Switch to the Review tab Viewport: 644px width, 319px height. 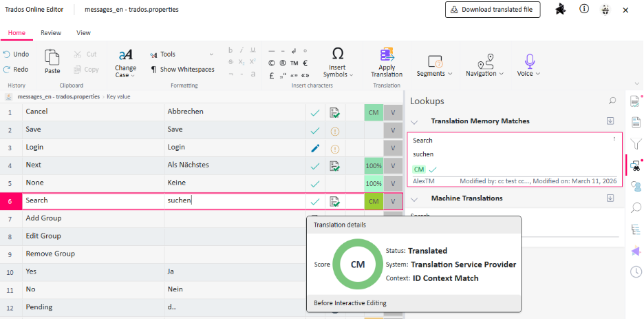click(51, 33)
